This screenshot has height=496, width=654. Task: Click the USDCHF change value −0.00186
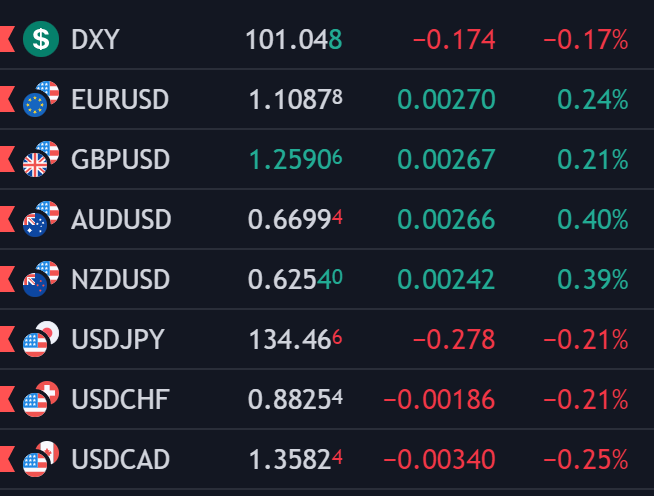tap(439, 400)
